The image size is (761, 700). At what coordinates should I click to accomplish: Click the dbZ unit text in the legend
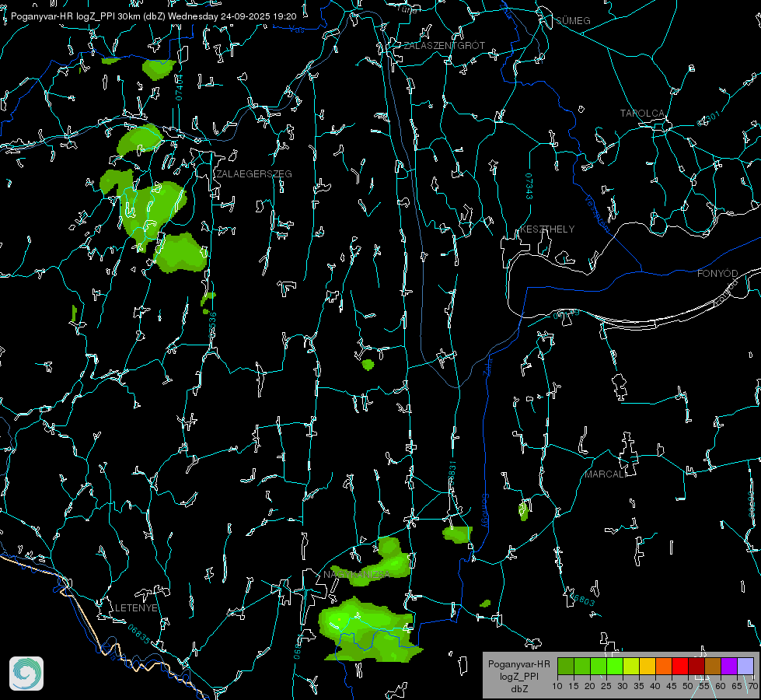coord(518,689)
